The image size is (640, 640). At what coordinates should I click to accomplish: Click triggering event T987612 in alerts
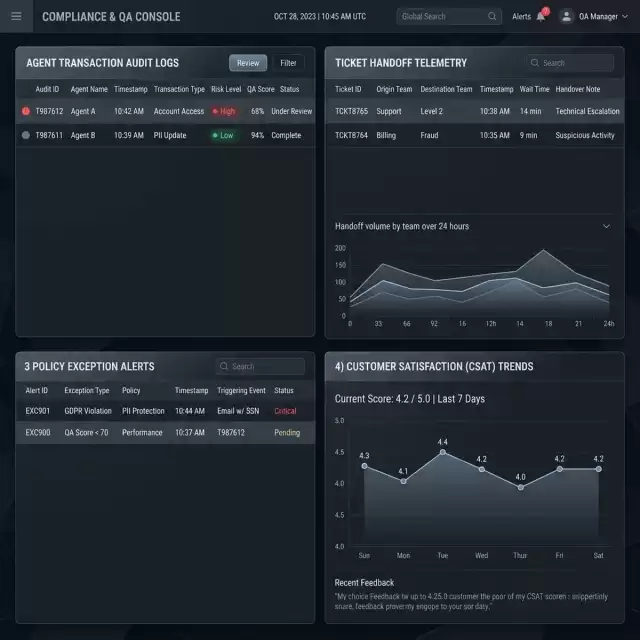coord(231,433)
